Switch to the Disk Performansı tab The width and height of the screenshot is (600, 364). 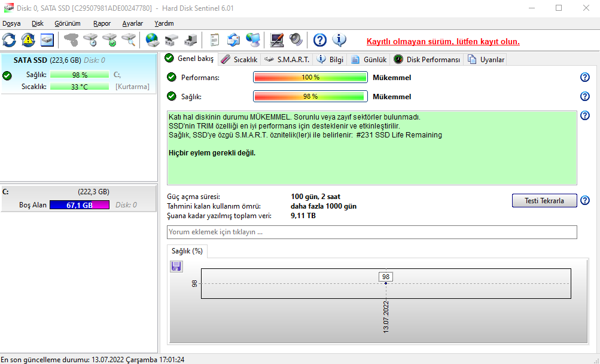(x=427, y=60)
